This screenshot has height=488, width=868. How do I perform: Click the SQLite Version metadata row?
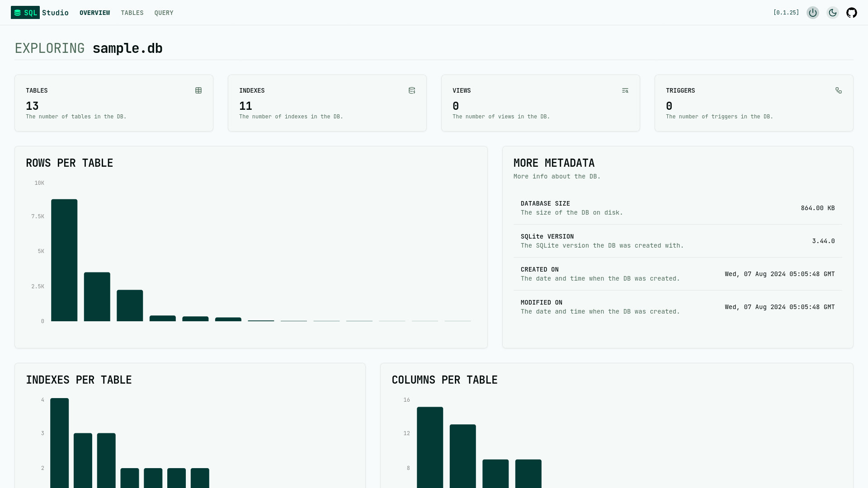point(677,241)
